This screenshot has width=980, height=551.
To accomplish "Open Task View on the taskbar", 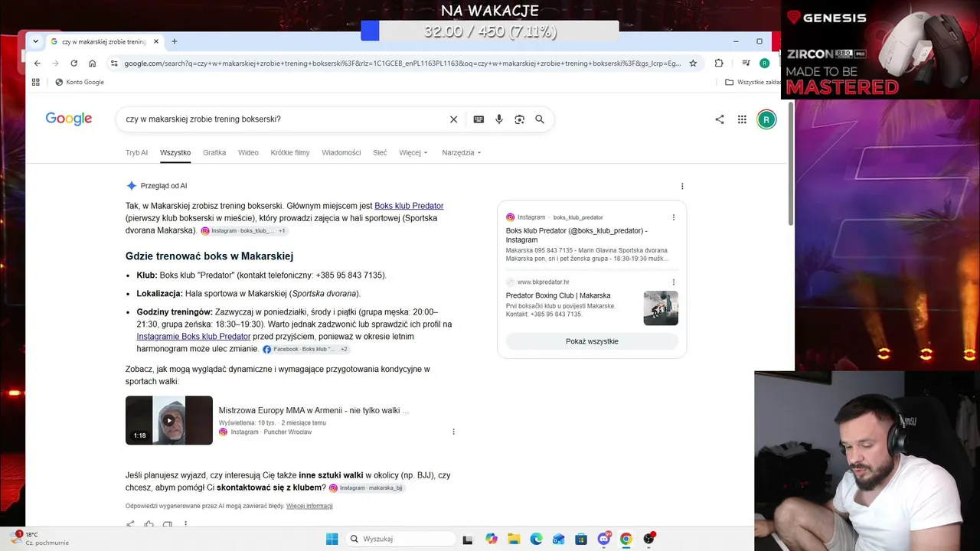I will pyautogui.click(x=468, y=539).
